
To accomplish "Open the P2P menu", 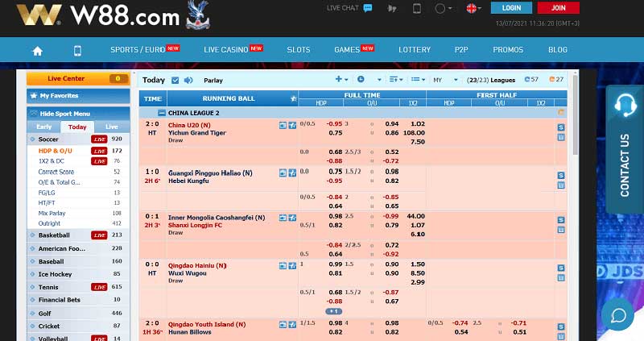I will [x=460, y=50].
